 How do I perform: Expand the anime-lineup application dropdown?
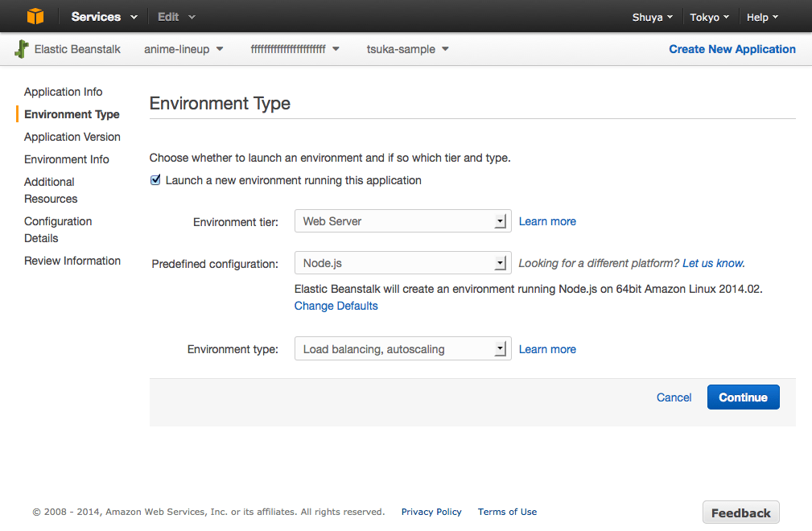(183, 49)
